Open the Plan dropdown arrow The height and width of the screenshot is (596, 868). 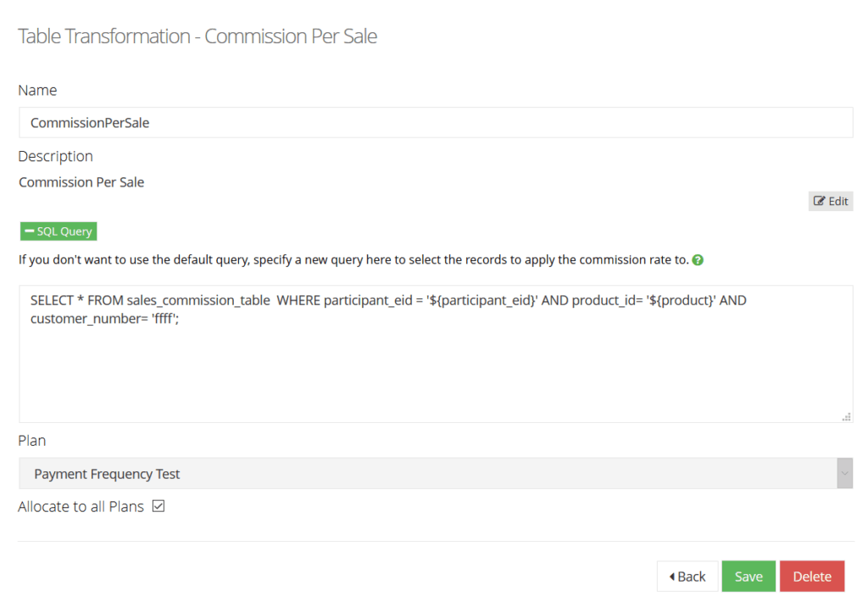pos(845,473)
